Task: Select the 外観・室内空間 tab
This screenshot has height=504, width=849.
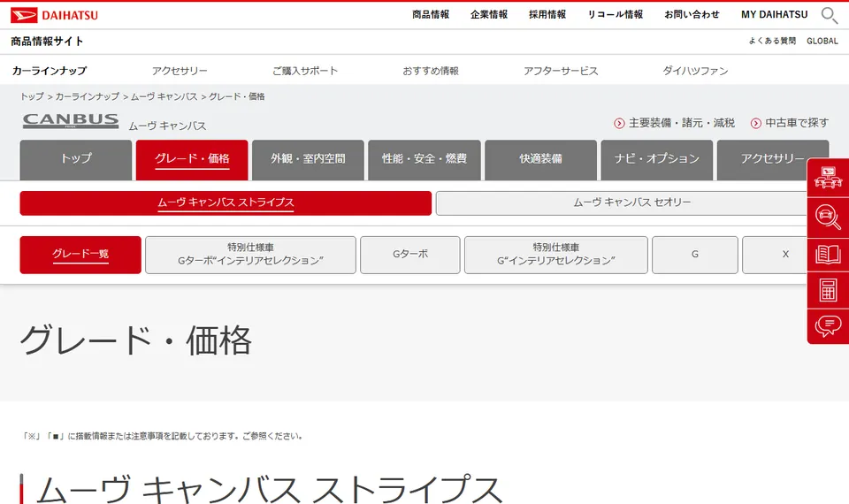Action: click(x=308, y=160)
